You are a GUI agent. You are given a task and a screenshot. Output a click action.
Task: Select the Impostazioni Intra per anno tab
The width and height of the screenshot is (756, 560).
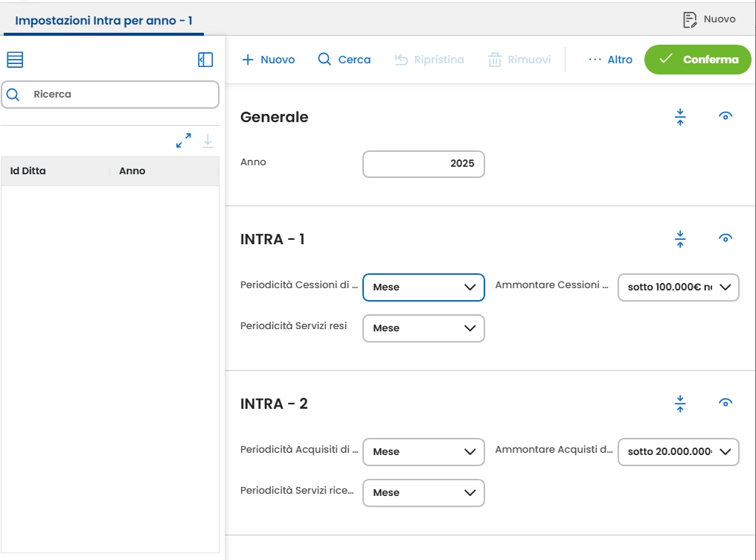tap(103, 20)
